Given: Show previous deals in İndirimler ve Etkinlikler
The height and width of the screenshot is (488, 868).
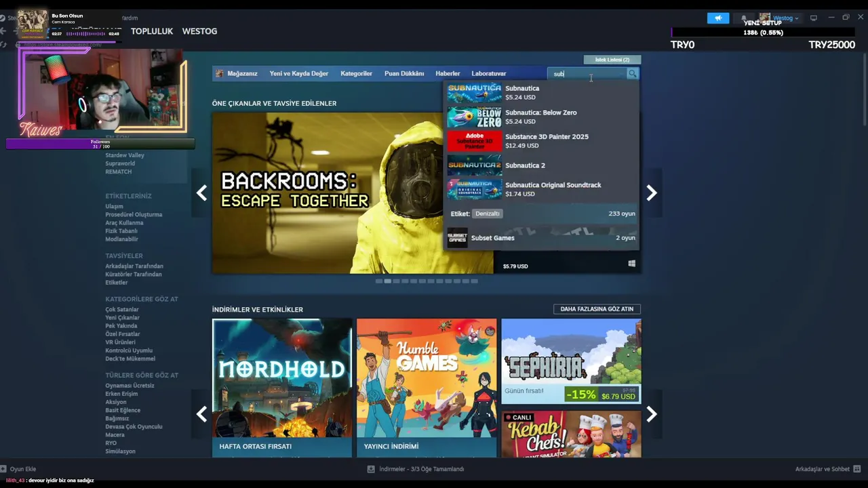Looking at the screenshot, I should 201,413.
